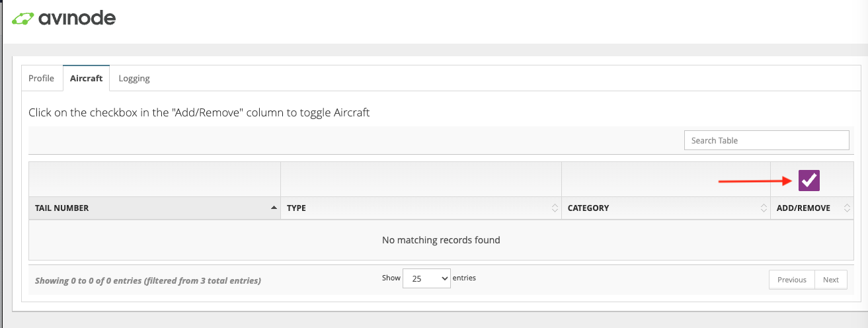The width and height of the screenshot is (868, 328).
Task: Toggle the purple select-all aircraft checkbox
Action: pyautogui.click(x=809, y=180)
